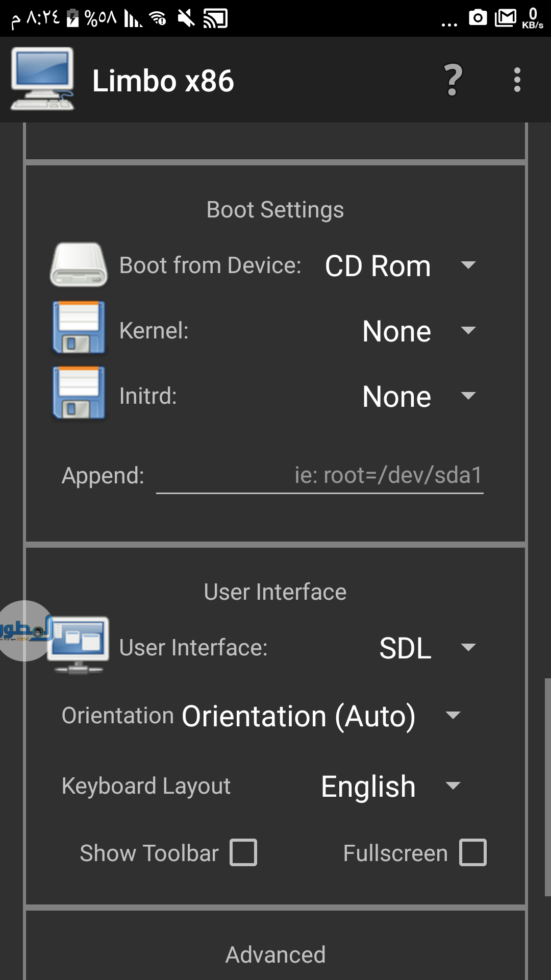Tap the Gmail notification icon in status bar
This screenshot has width=551, height=980.
coord(505,18)
